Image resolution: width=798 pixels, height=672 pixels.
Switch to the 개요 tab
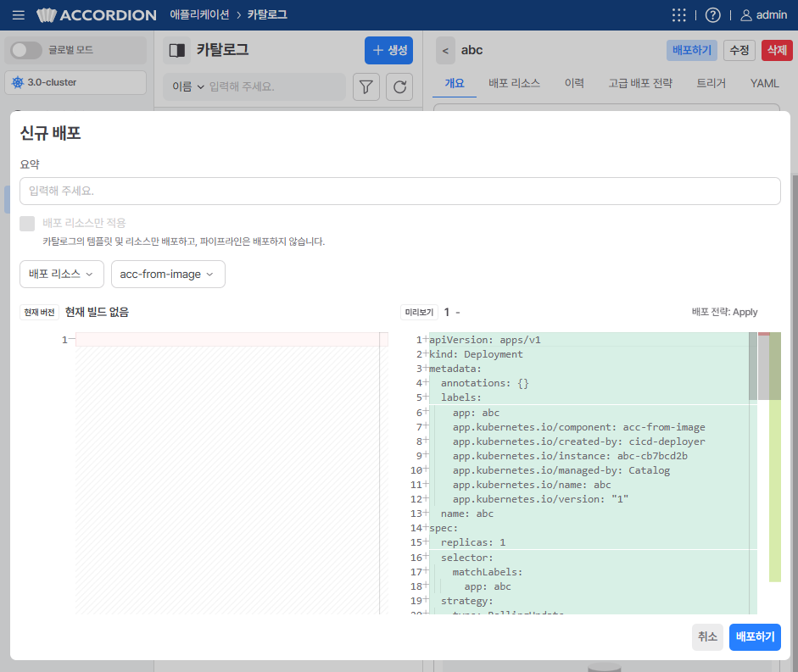(455, 83)
